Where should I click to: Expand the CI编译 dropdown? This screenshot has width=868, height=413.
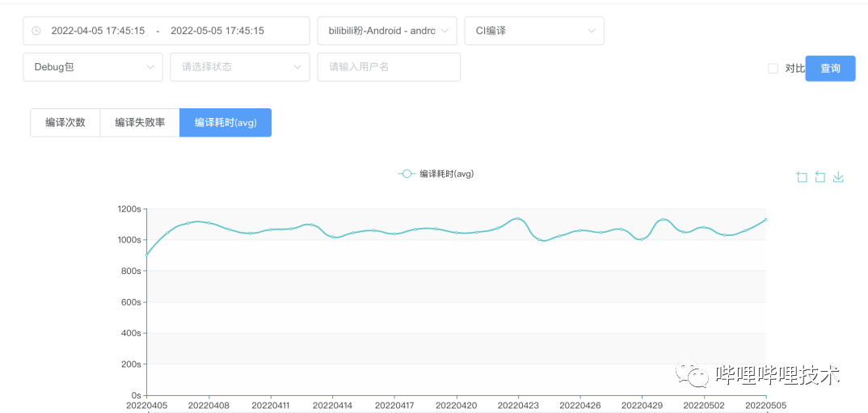[x=533, y=31]
